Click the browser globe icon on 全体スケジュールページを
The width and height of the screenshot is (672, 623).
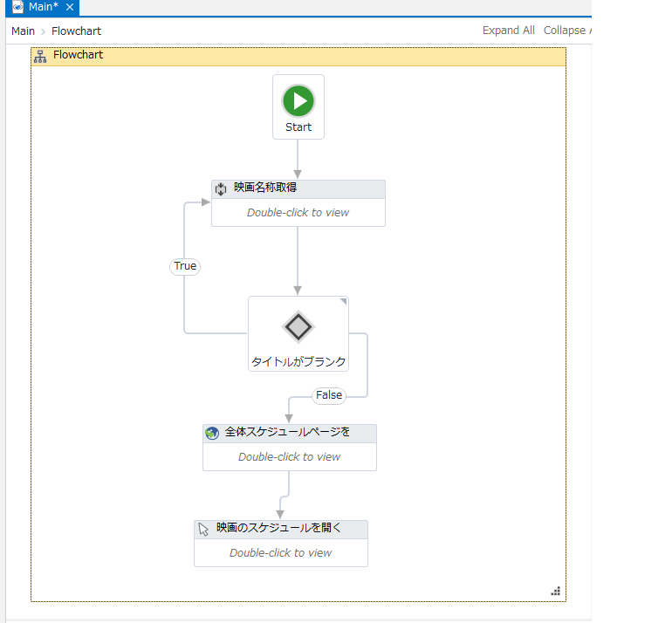click(212, 433)
